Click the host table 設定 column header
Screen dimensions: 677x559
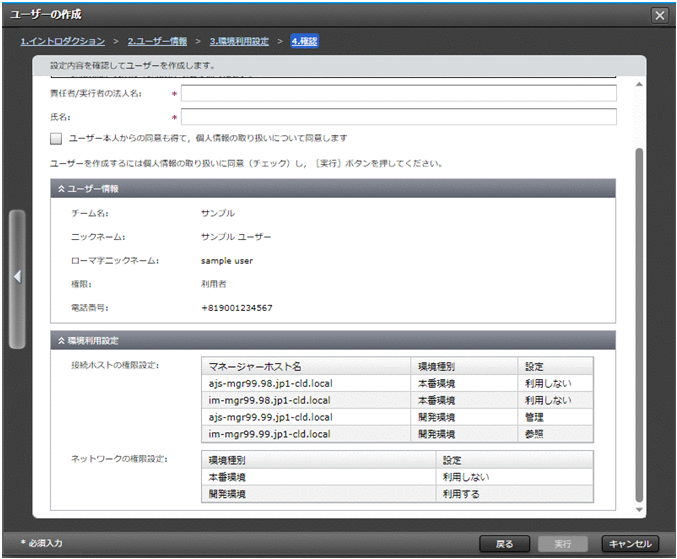click(556, 366)
